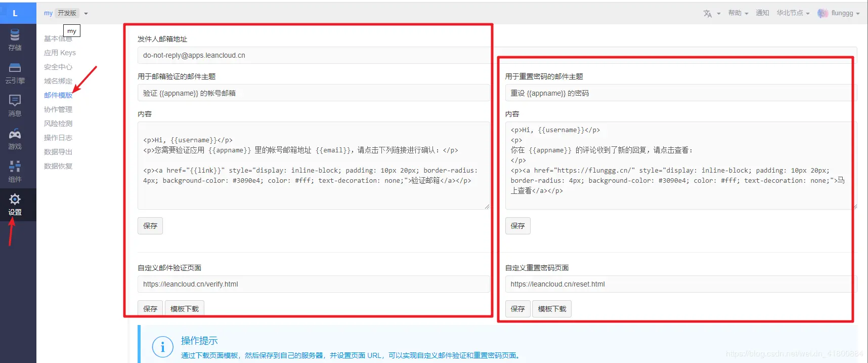The image size is (868, 363).
Task: Open 操作日志 menu item
Action: pyautogui.click(x=58, y=138)
